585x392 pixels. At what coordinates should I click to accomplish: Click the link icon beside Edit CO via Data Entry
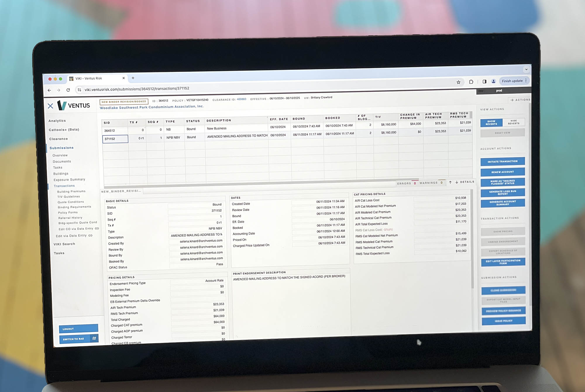tap(97, 228)
